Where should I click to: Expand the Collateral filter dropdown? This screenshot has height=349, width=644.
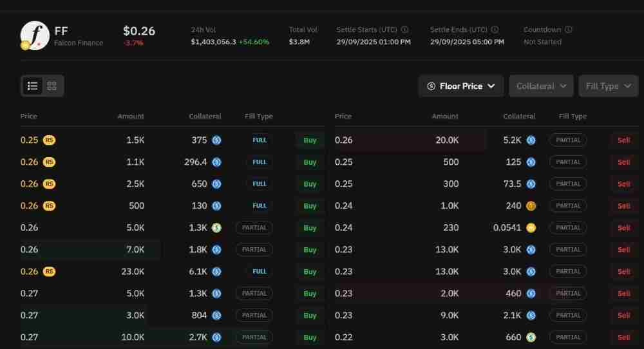[x=541, y=86]
